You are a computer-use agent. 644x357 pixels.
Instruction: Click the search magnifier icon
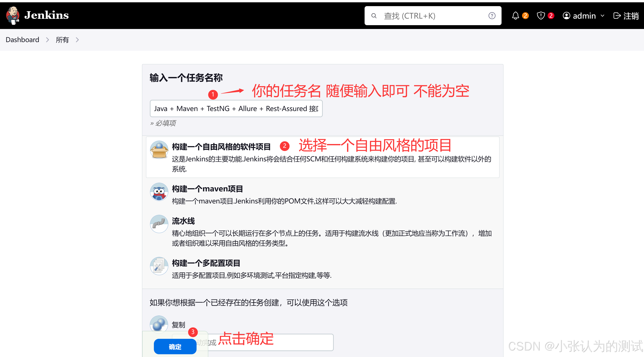pyautogui.click(x=374, y=16)
